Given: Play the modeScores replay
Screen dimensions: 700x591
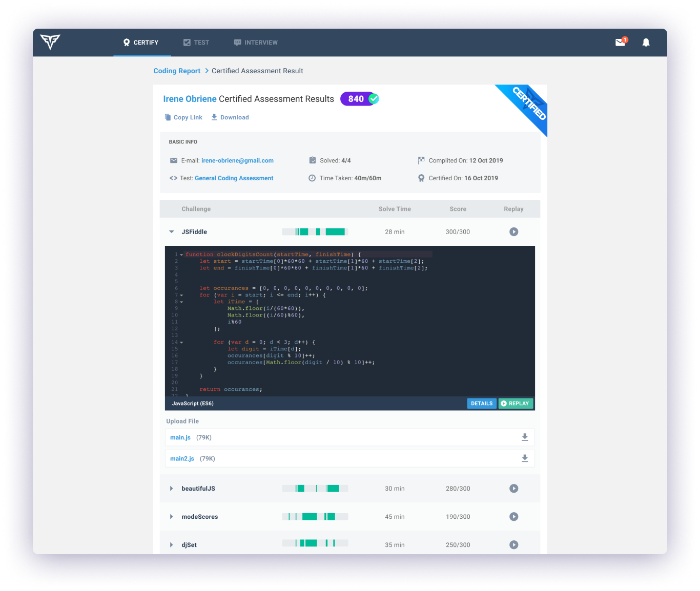Looking at the screenshot, I should pos(514,517).
